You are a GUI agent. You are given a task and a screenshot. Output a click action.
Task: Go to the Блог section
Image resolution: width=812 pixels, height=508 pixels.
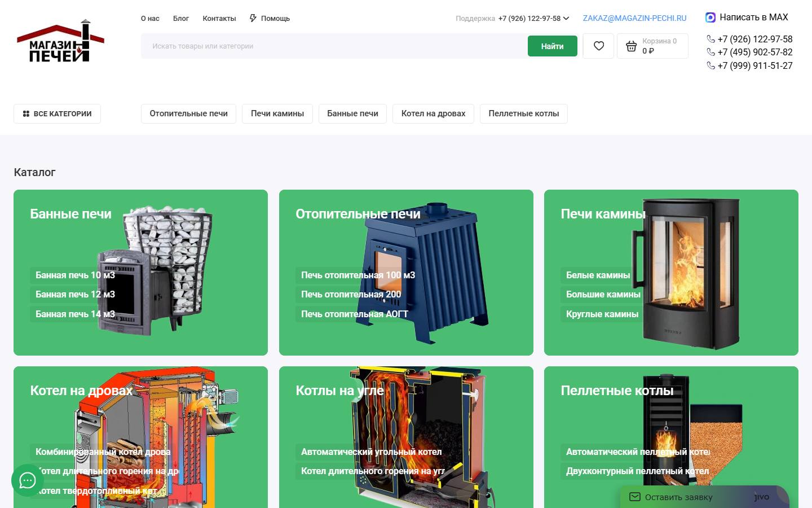[181, 19]
